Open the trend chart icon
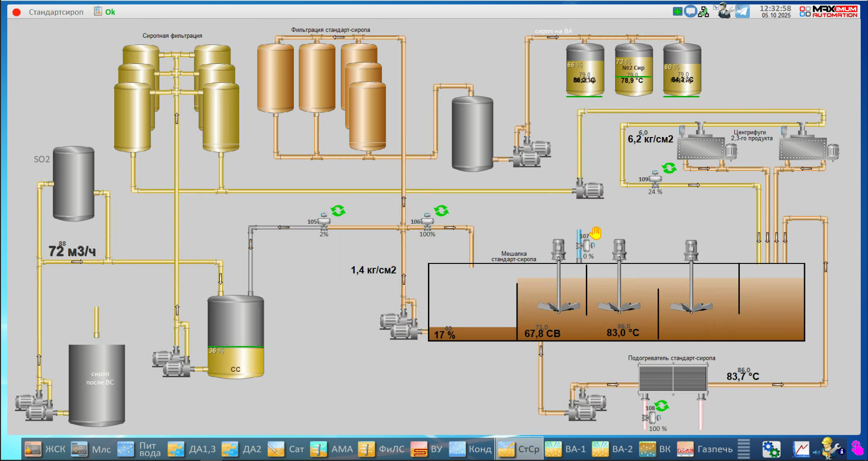Image resolution: width=868 pixels, height=461 pixels. 801,449
